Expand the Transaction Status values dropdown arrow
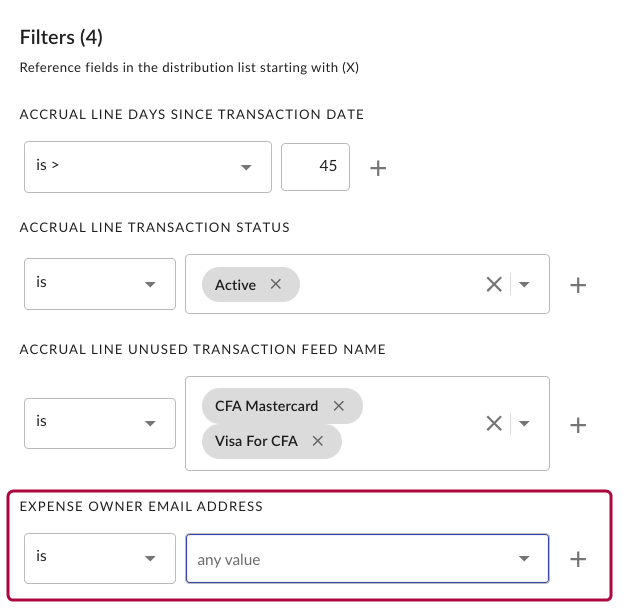641x614 pixels. click(x=525, y=285)
